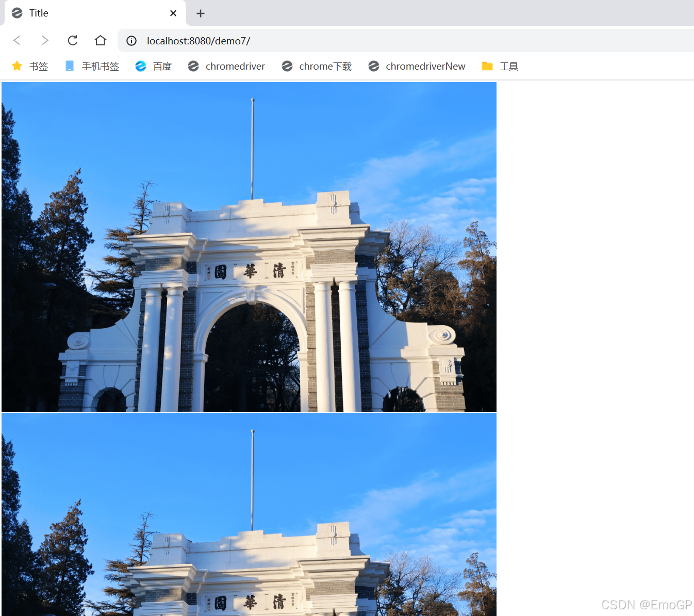Viewport: 694px width, 616px height.
Task: Open the 书签 bookmarks star item
Action: (x=30, y=66)
